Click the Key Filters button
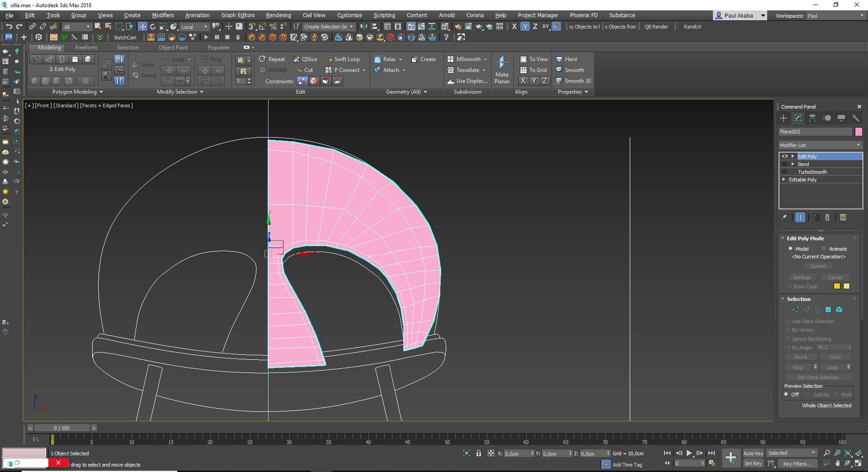Screen dimensions: 868x472 (797, 464)
